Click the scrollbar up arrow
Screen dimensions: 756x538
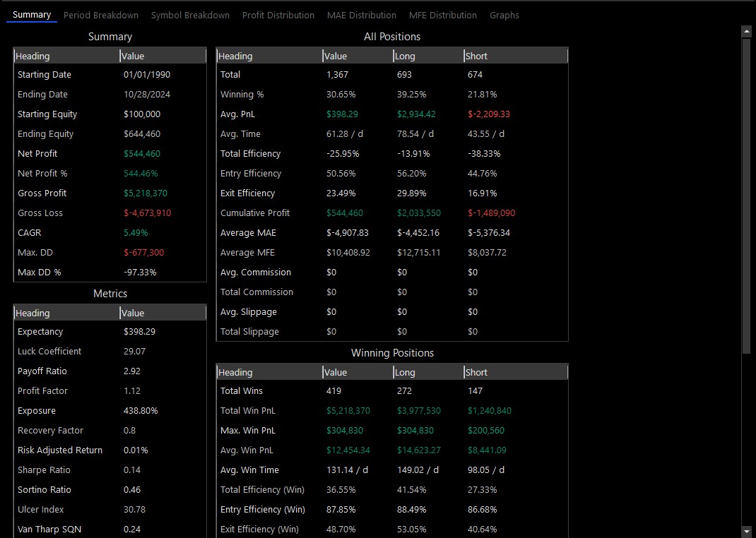pos(746,31)
